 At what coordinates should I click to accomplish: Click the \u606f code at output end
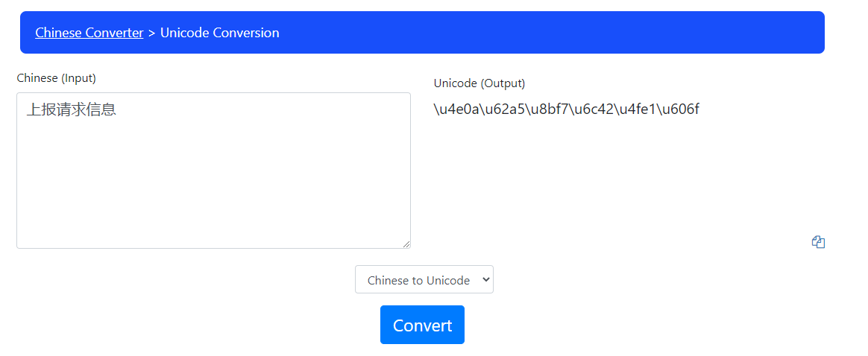point(678,110)
